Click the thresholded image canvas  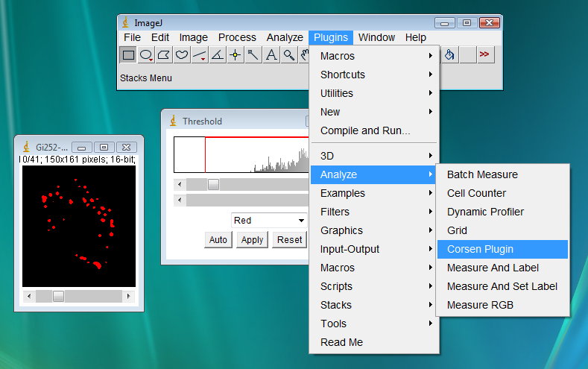79,226
